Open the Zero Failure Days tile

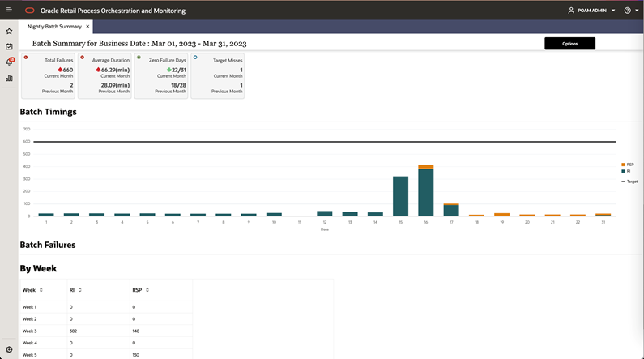(161, 75)
